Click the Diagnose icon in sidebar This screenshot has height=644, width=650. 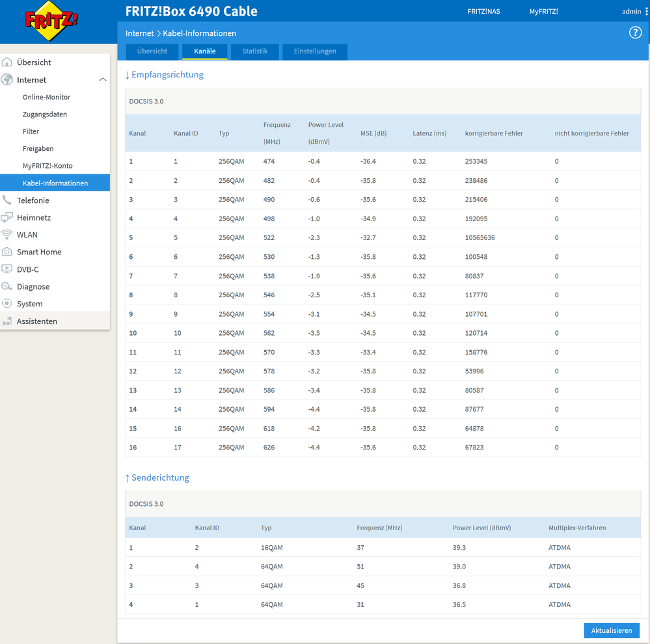click(x=7, y=286)
